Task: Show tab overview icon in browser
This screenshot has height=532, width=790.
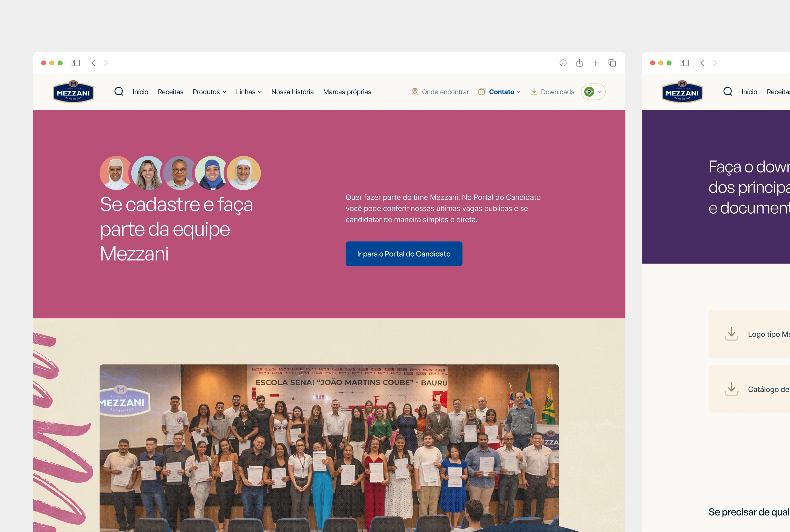Action: click(x=612, y=63)
